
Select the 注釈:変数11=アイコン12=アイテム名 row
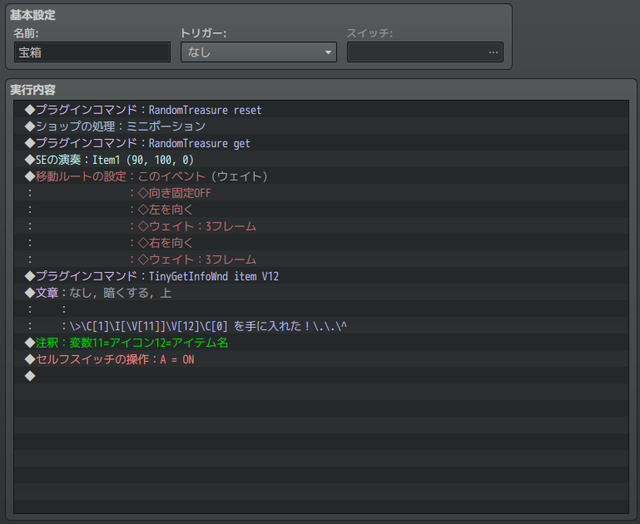[x=321, y=343]
